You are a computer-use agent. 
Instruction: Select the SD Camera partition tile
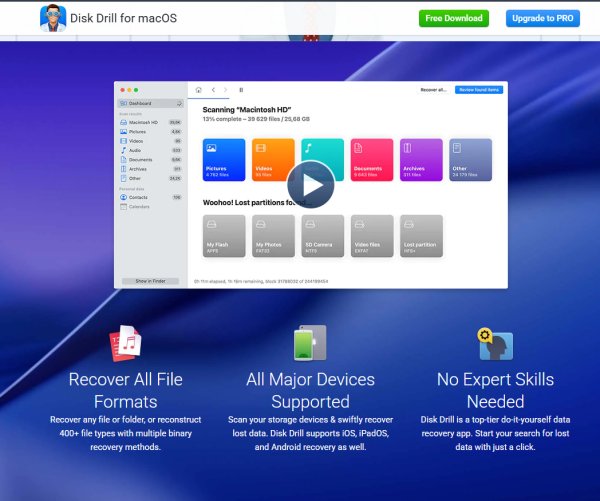(x=323, y=236)
